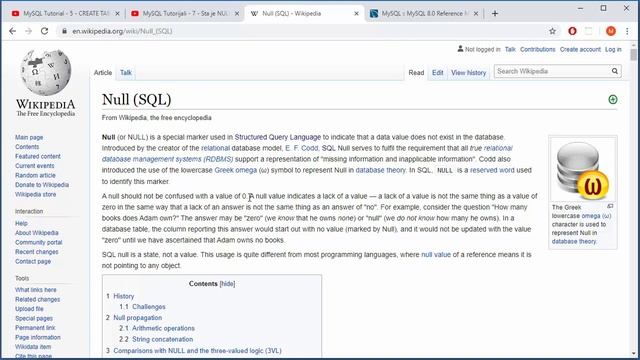
Task: Open Contributions link
Action: click(x=538, y=49)
